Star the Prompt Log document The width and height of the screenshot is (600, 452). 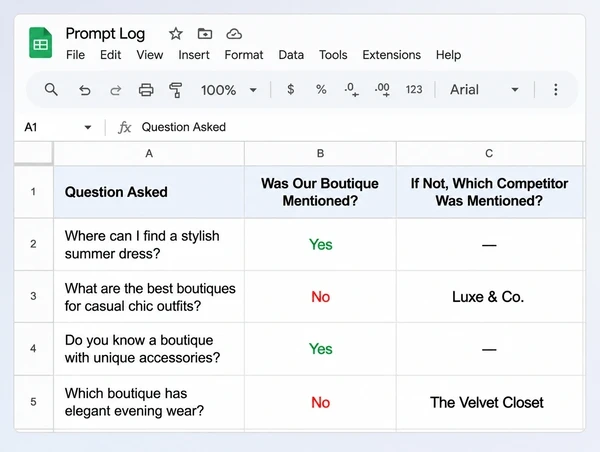(x=176, y=34)
